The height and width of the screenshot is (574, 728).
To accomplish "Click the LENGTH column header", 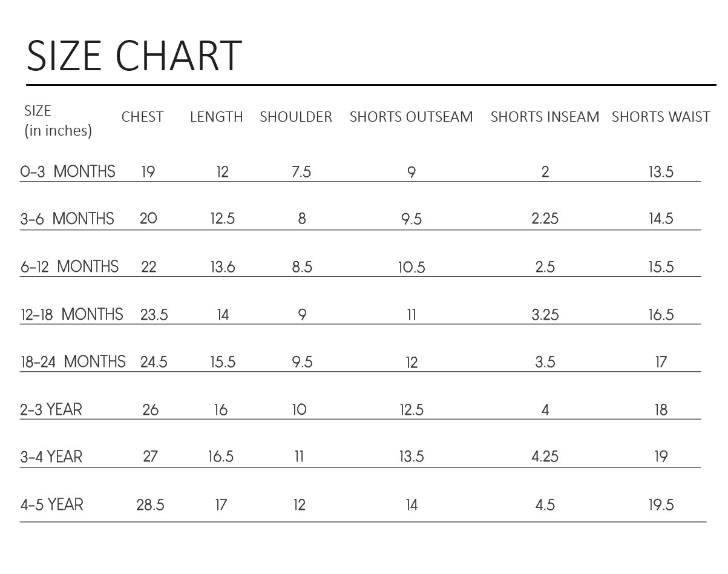I will pos(216,117).
